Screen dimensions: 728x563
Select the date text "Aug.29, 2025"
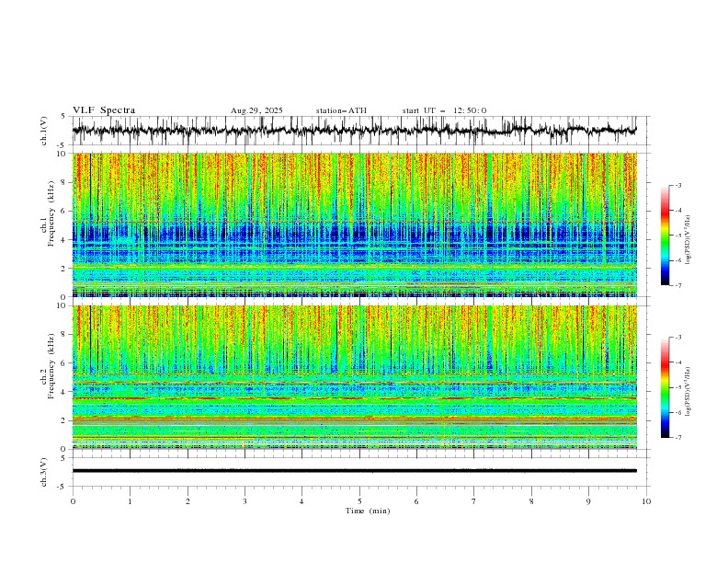click(256, 110)
